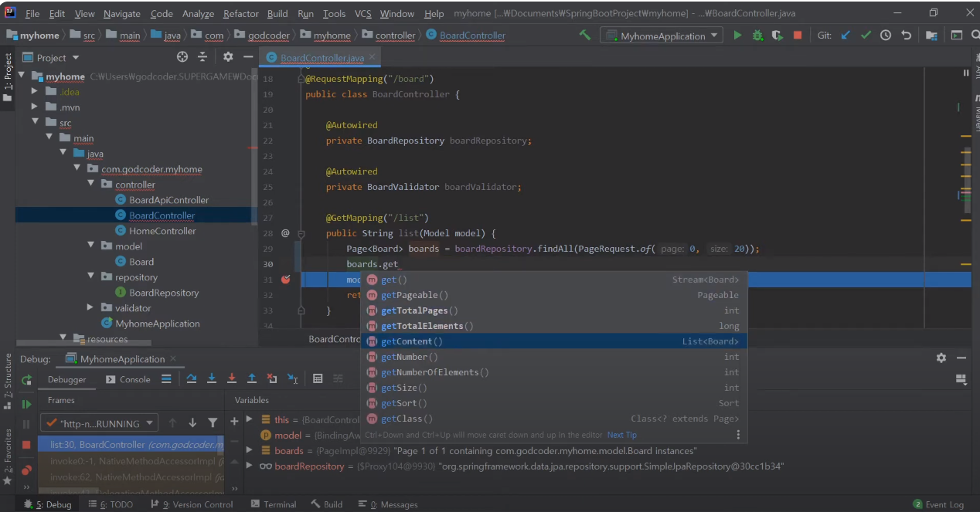Open completion popup options dots menu

[738, 435]
